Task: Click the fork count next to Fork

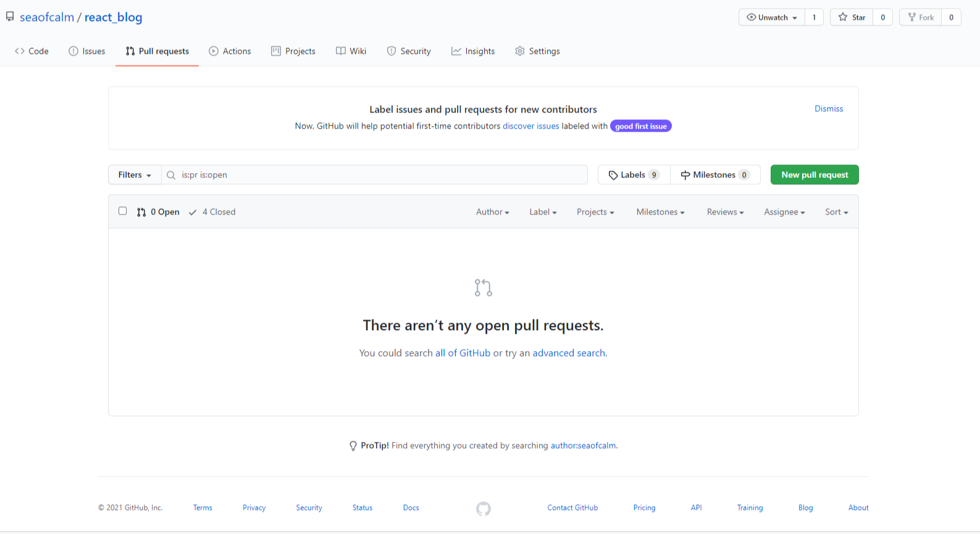Action: tap(951, 17)
